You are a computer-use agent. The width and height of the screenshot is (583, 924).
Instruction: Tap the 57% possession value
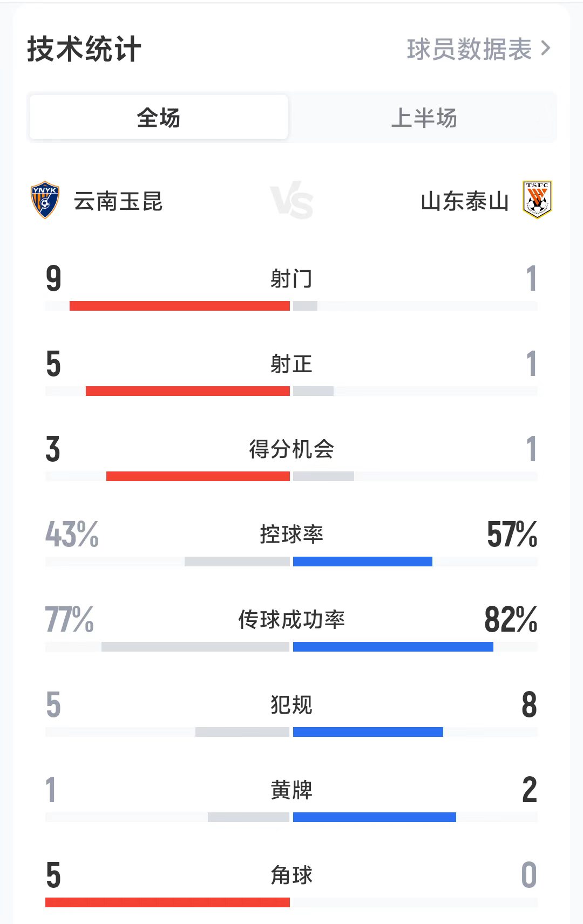[x=512, y=534]
